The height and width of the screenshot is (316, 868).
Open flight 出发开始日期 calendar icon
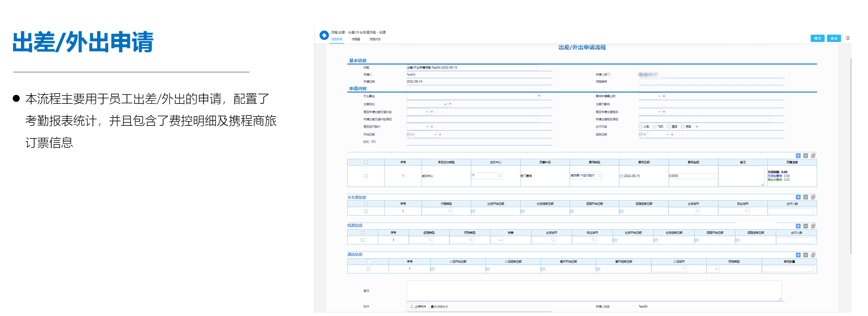615,241
